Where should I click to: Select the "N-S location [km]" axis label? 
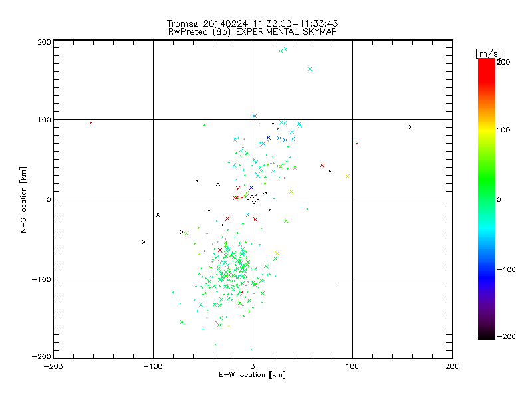point(23,199)
